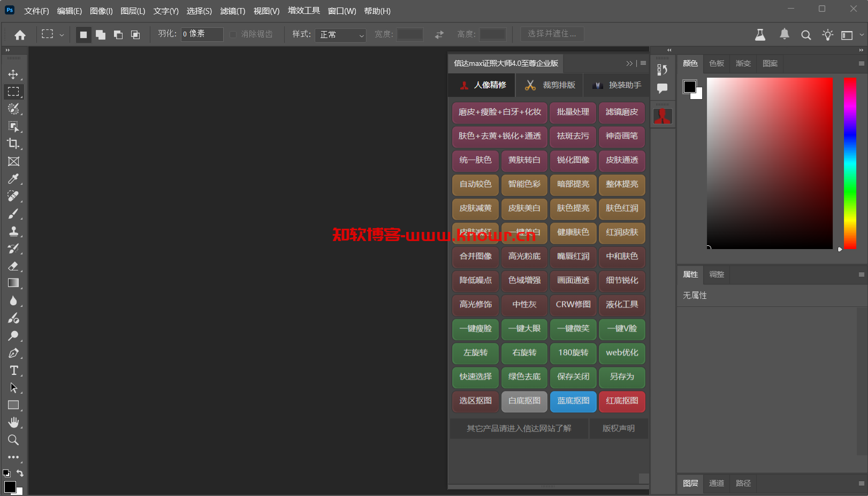Image resolution: width=868 pixels, height=496 pixels.
Task: Click the 羽化 feather input field
Action: point(202,34)
